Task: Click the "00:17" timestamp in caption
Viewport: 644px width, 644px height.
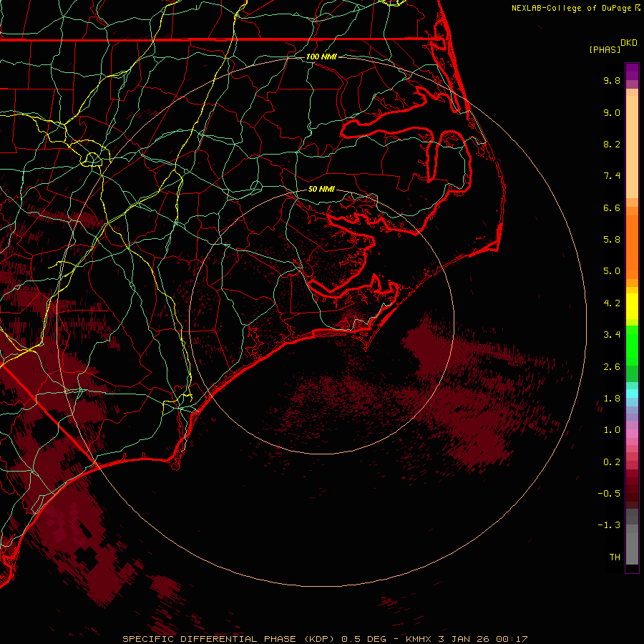Action: point(512,639)
